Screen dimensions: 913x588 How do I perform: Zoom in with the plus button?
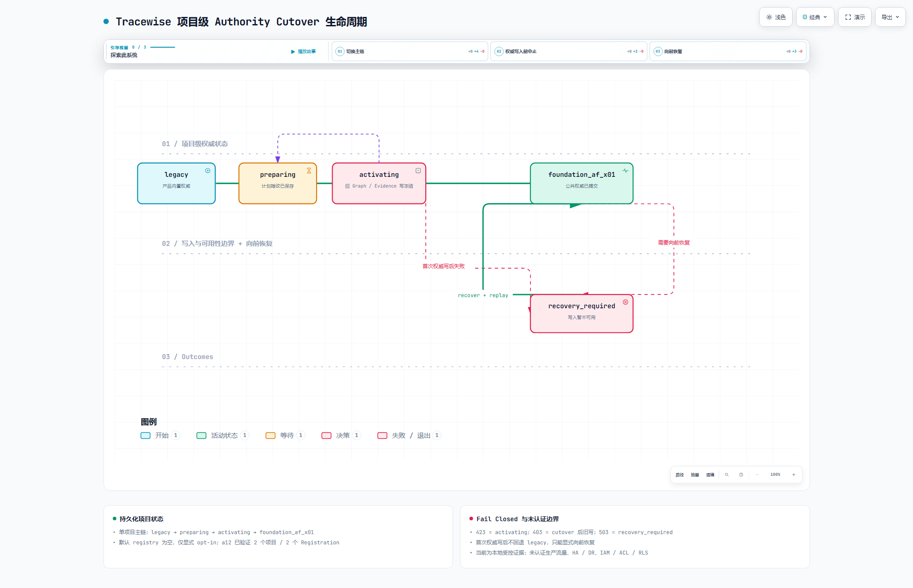794,475
